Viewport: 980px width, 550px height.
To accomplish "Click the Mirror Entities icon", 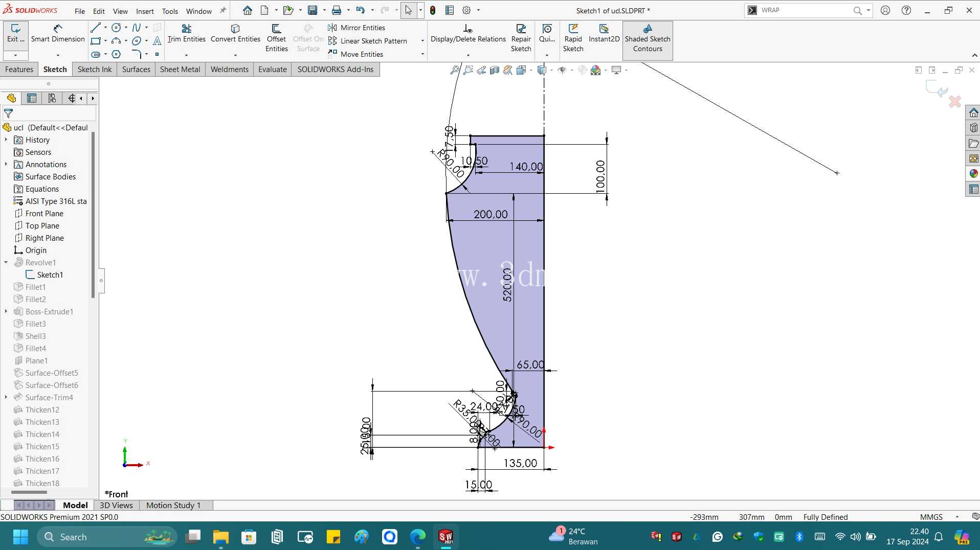I will (332, 28).
